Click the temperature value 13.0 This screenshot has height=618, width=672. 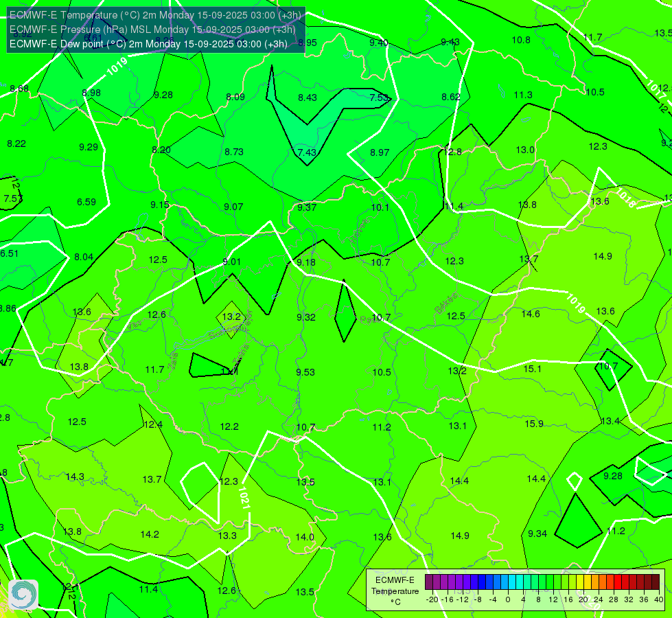(525, 150)
